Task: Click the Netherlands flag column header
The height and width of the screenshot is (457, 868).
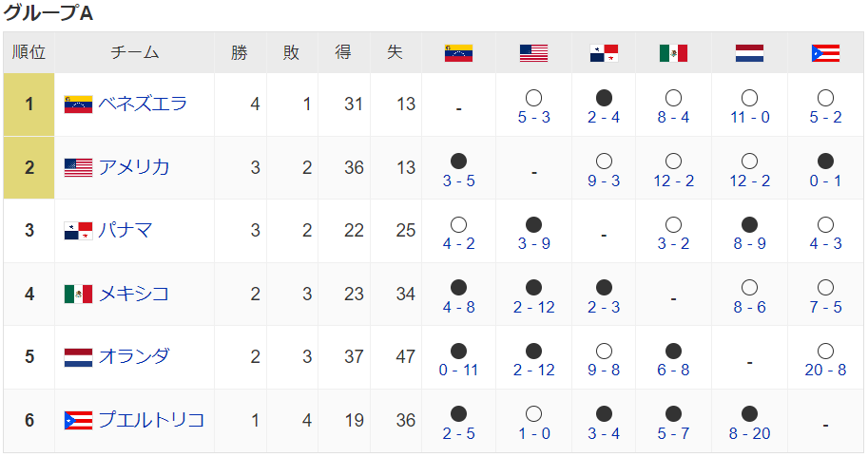Action: pyautogui.click(x=749, y=53)
